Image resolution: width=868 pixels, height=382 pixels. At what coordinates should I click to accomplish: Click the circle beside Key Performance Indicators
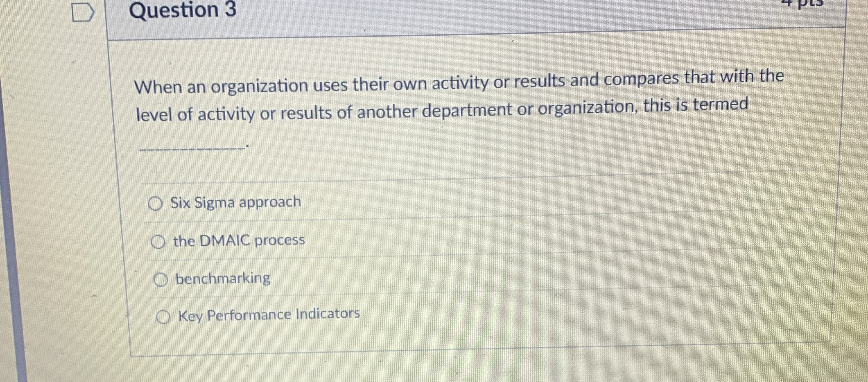click(x=164, y=316)
